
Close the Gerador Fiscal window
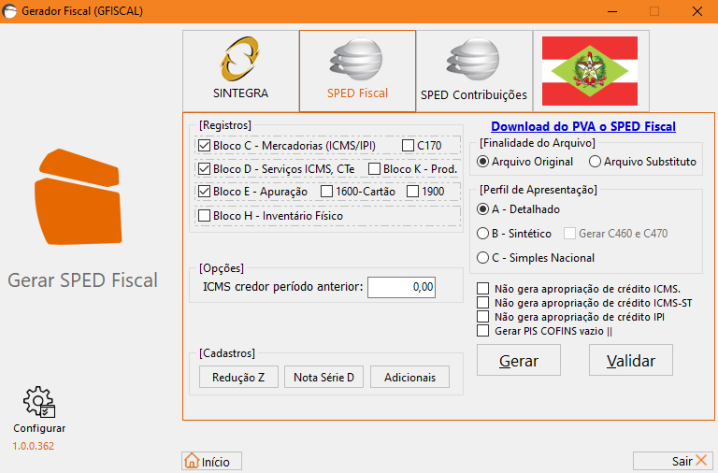coord(697,11)
